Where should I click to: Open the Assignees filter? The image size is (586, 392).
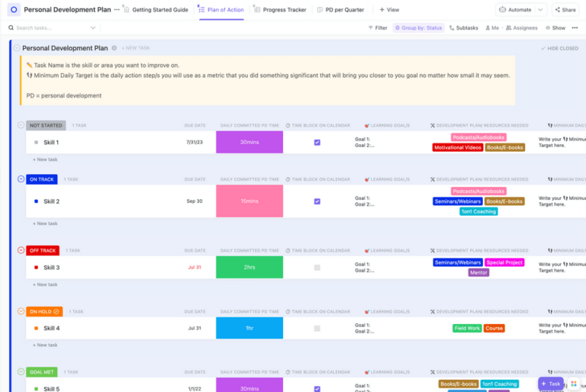tap(522, 27)
